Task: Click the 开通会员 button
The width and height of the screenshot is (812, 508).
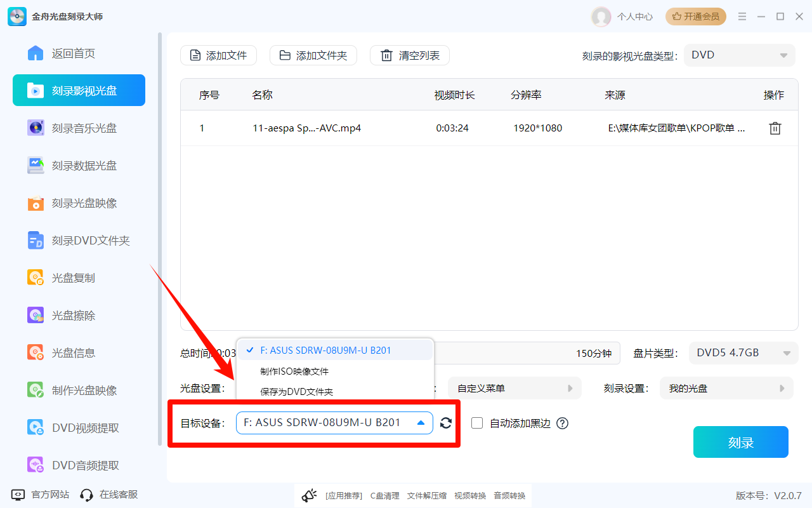Action: click(696, 17)
